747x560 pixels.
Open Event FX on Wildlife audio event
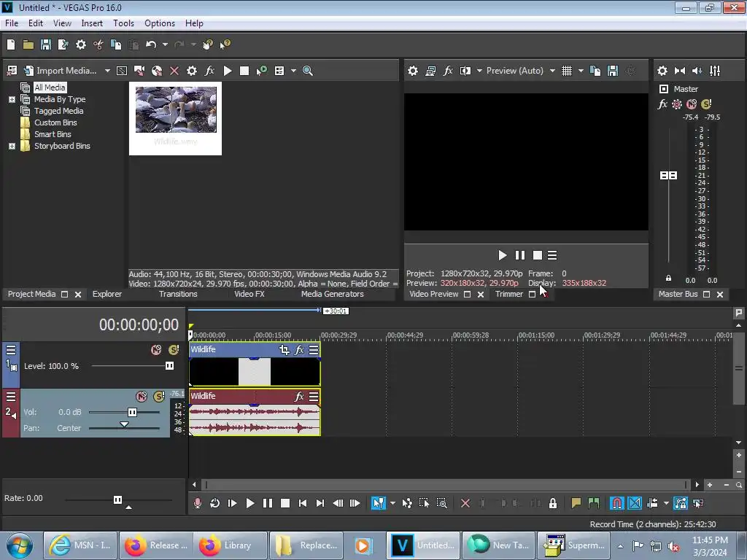299,397
